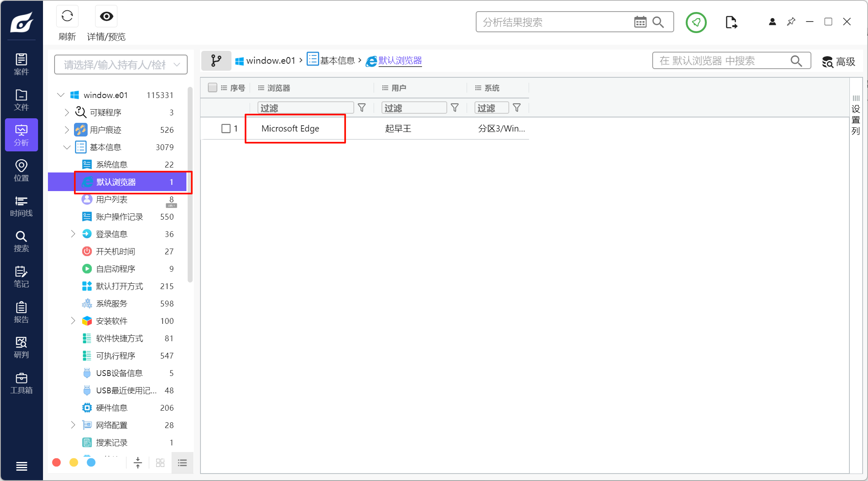Click the collapse/align icon below tree
This screenshot has width=868, height=481.
tap(138, 463)
